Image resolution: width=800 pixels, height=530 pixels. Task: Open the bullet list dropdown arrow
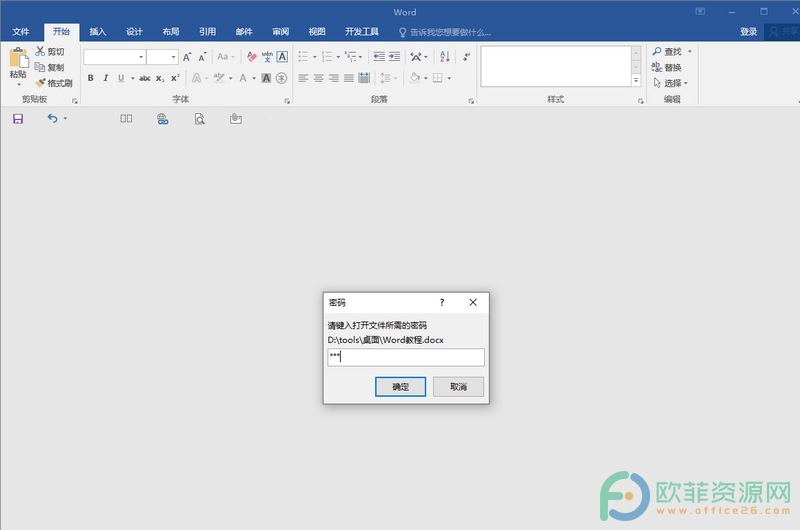click(x=315, y=57)
